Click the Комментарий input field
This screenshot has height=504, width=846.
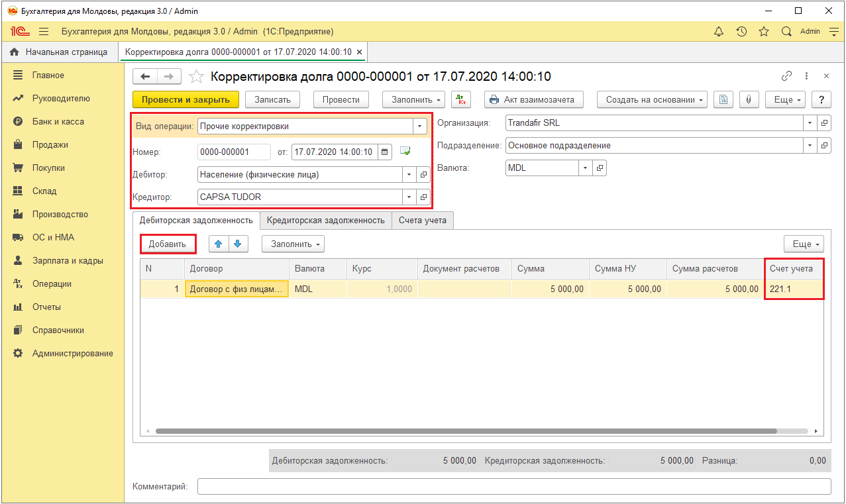point(513,487)
